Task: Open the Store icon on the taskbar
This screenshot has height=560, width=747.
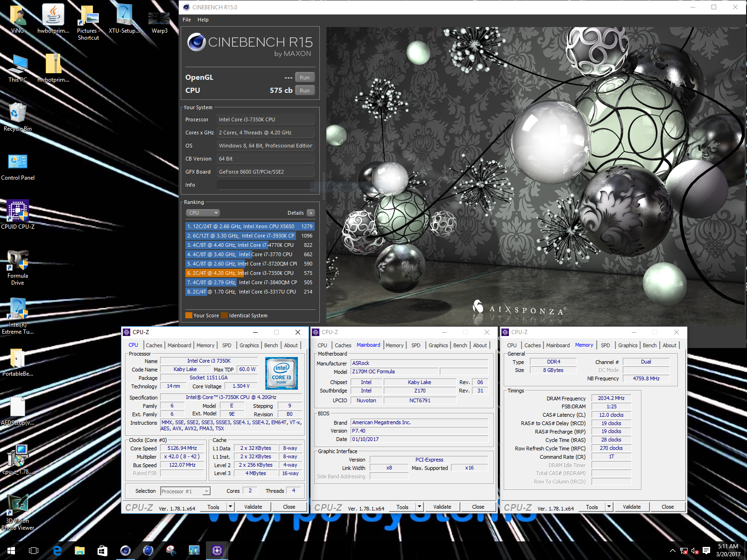Action: (x=103, y=551)
